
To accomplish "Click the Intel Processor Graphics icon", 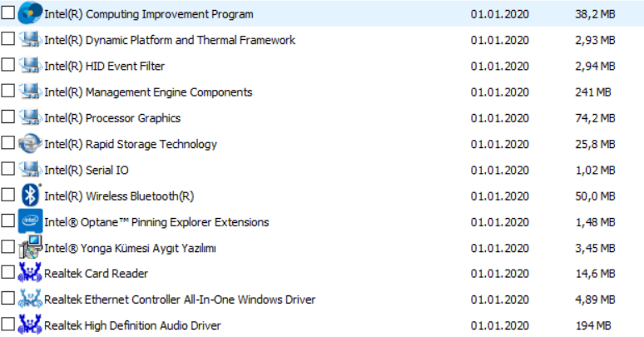I will click(x=30, y=117).
